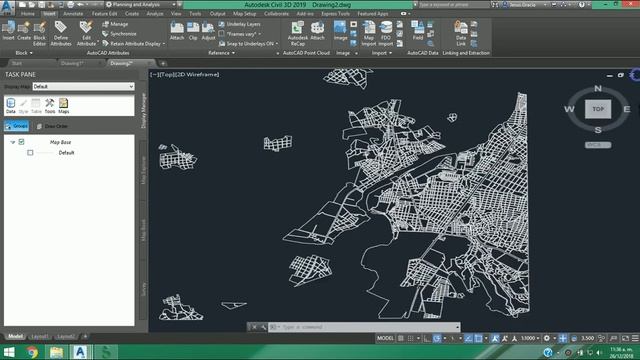The width and height of the screenshot is (640, 360).
Task: Expand the Block panel dropdown
Action: (24, 53)
